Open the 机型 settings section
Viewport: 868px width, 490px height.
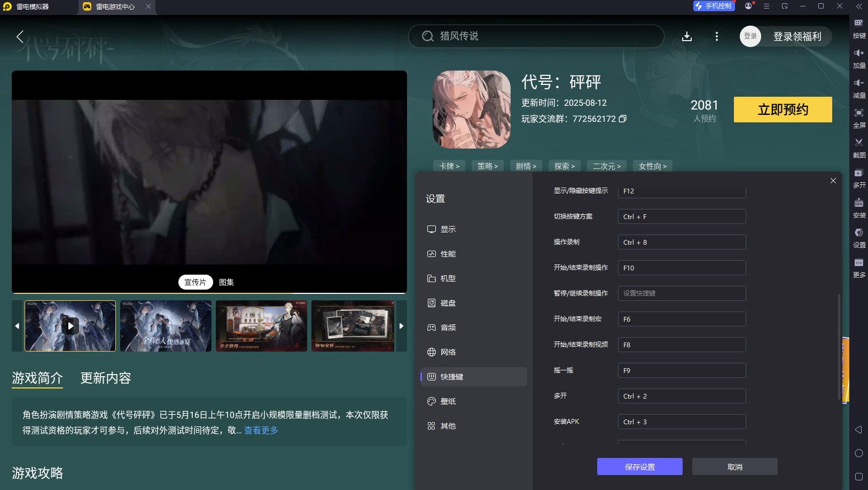474,278
